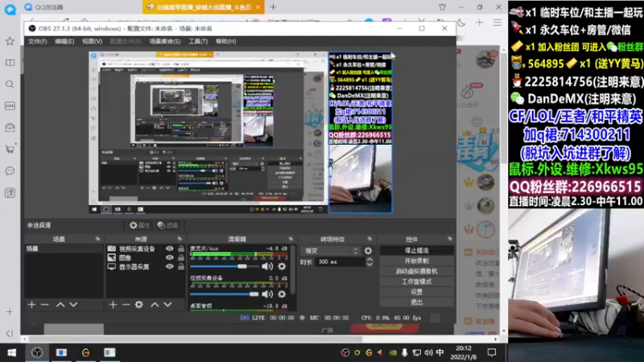Open a new browser tab with plus
Screen dimensions: 644x362
pyautogui.click(x=273, y=7)
